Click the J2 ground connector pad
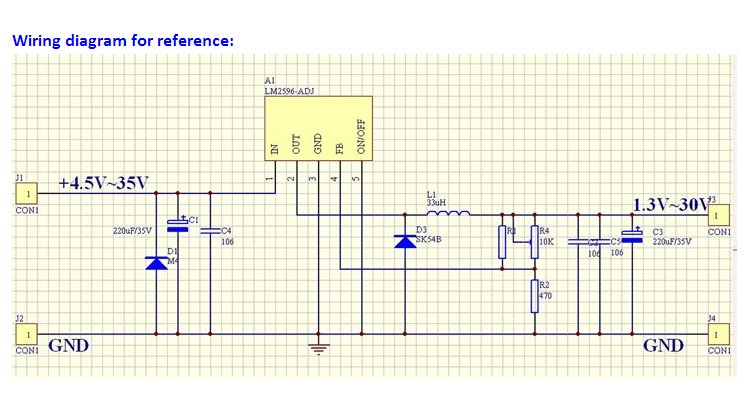743x393 pixels. [27, 334]
